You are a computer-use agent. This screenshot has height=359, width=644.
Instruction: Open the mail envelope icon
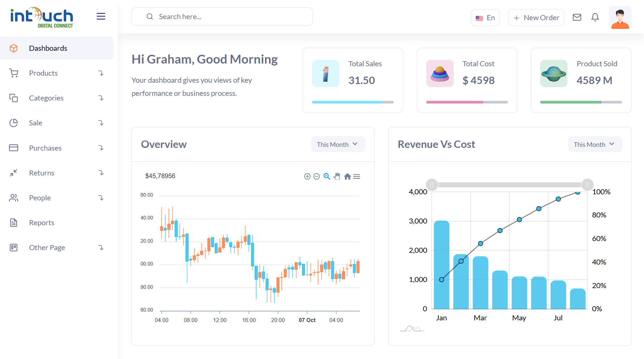[x=577, y=17]
